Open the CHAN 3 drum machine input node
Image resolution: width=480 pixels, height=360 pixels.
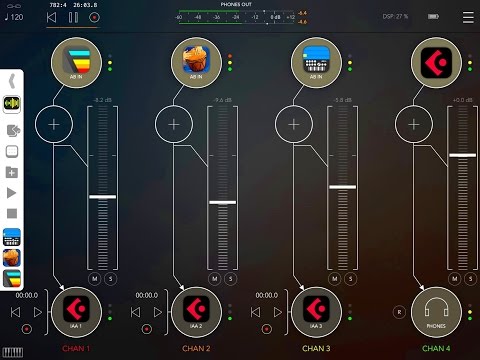pyautogui.click(x=316, y=62)
